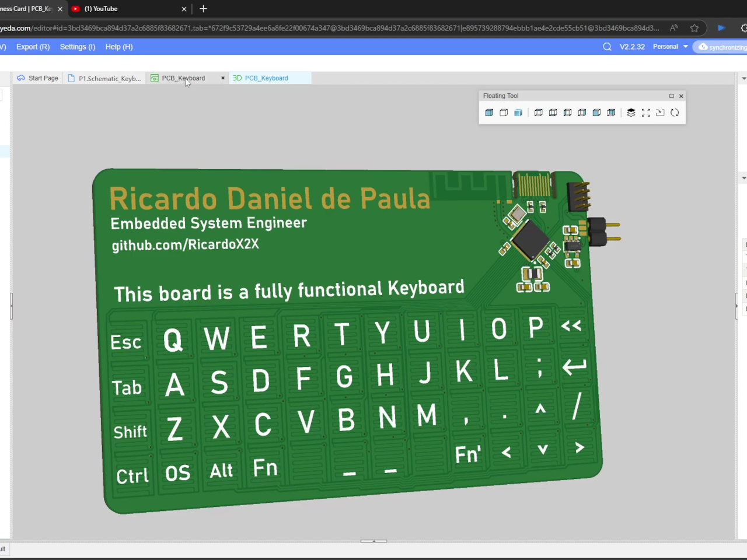Open the Personal account dropdown

[670, 47]
